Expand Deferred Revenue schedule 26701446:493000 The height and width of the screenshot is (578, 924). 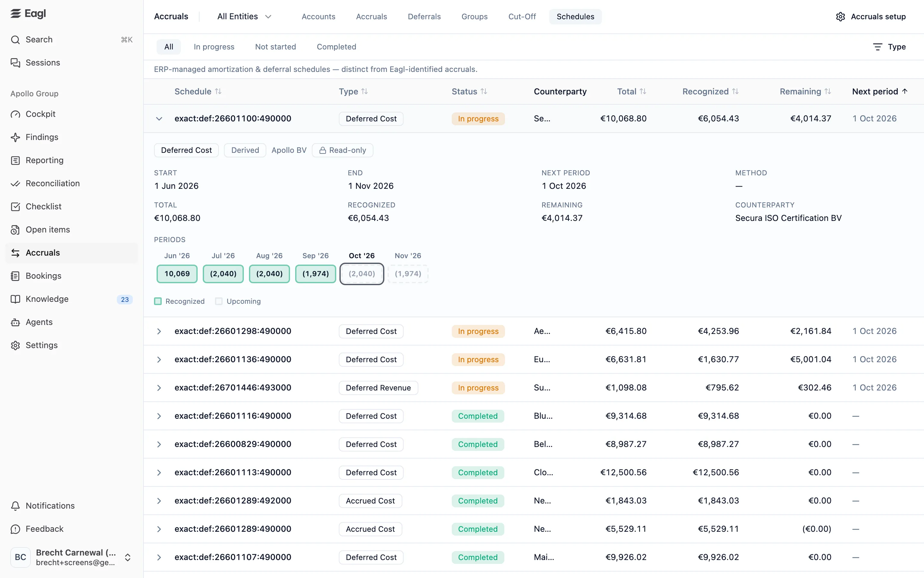click(159, 388)
